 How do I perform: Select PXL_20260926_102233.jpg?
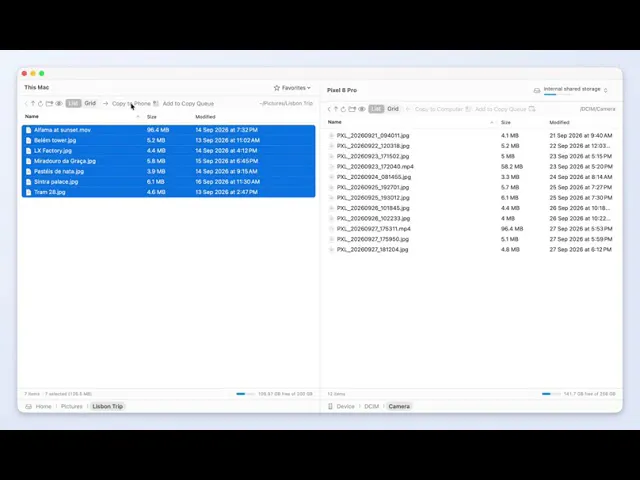(x=471, y=218)
